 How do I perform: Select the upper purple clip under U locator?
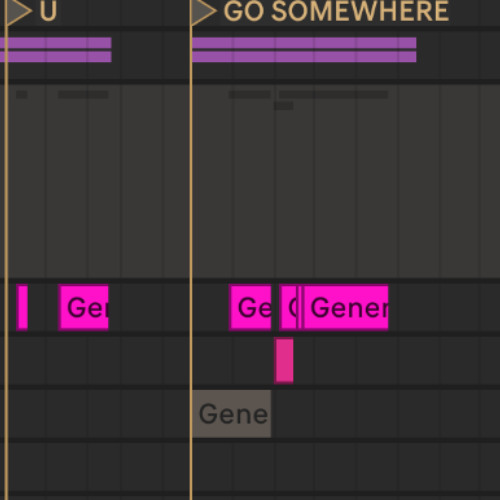point(56,43)
